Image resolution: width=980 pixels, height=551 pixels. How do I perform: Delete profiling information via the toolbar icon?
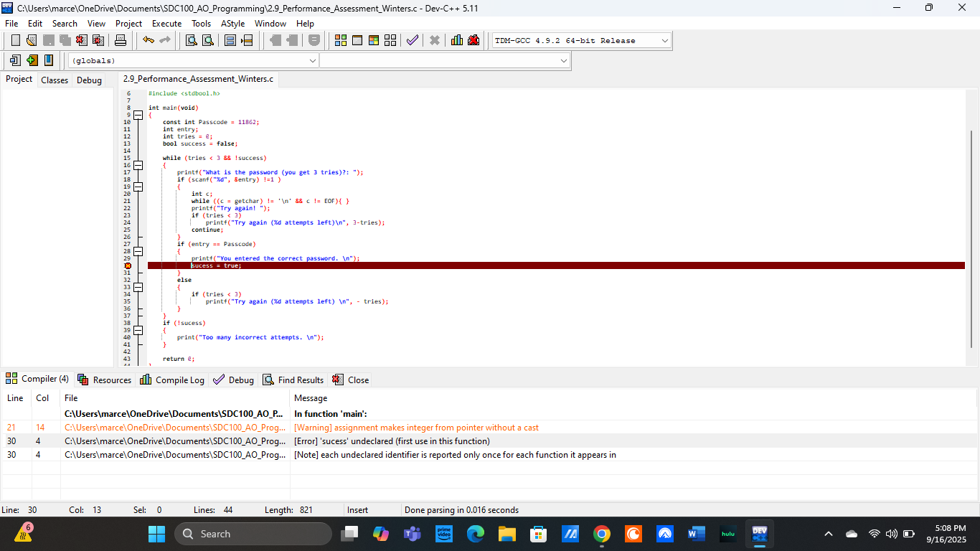473,40
